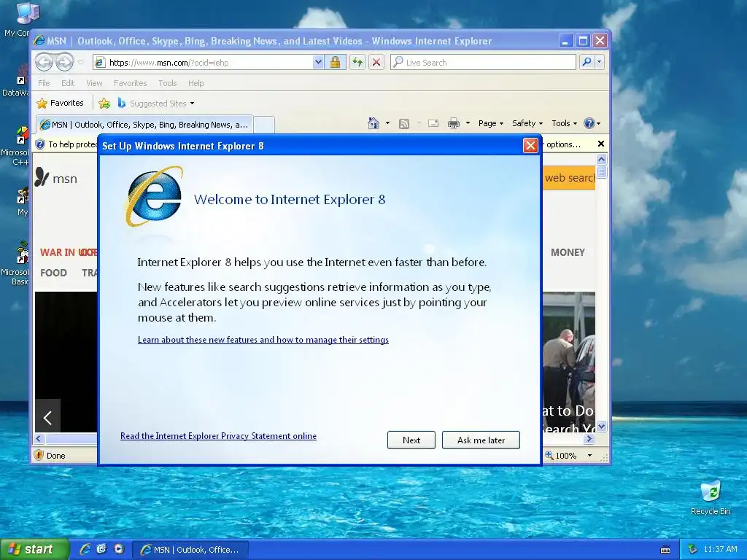
Task: Open recent pages dropdown next to Forward
Action: [x=80, y=63]
